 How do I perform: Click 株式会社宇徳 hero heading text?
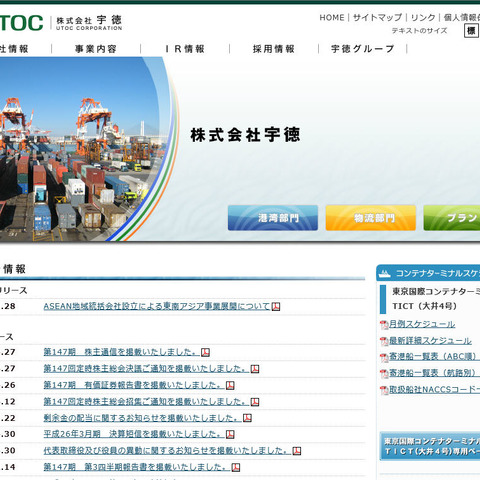(245, 135)
